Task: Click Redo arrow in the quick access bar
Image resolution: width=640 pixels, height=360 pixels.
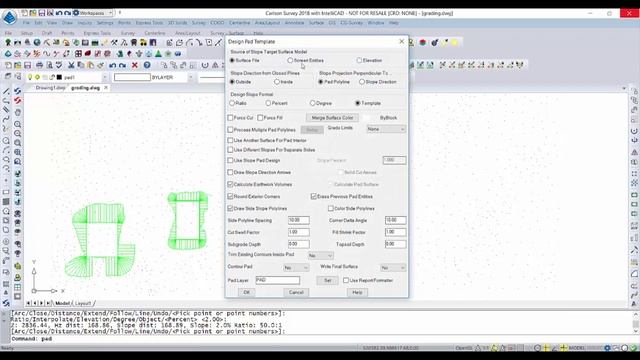Action: click(67, 13)
